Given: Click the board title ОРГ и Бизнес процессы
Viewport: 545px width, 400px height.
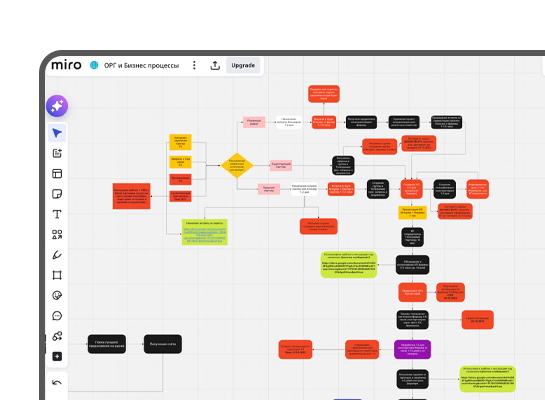Looking at the screenshot, I should pyautogui.click(x=141, y=66).
